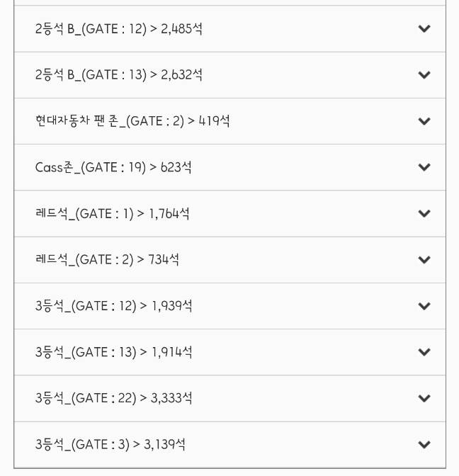Click the chevron on 레드석 GATE 1 row

pos(424,214)
